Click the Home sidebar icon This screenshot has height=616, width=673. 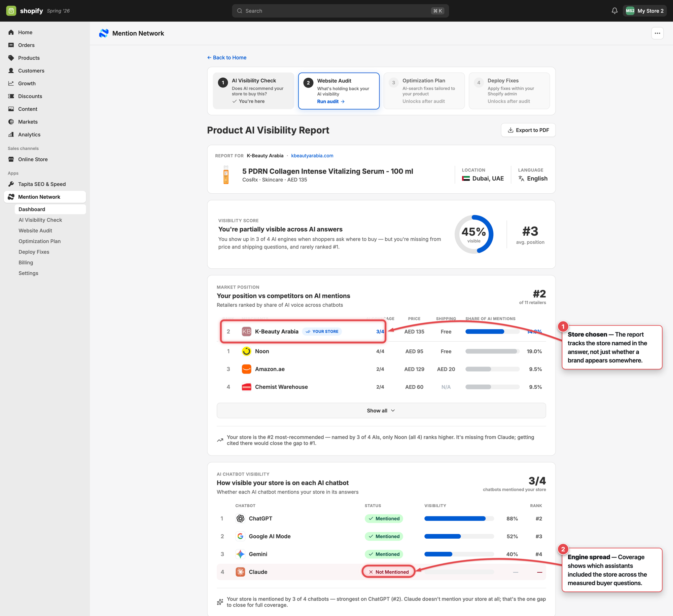click(x=11, y=32)
